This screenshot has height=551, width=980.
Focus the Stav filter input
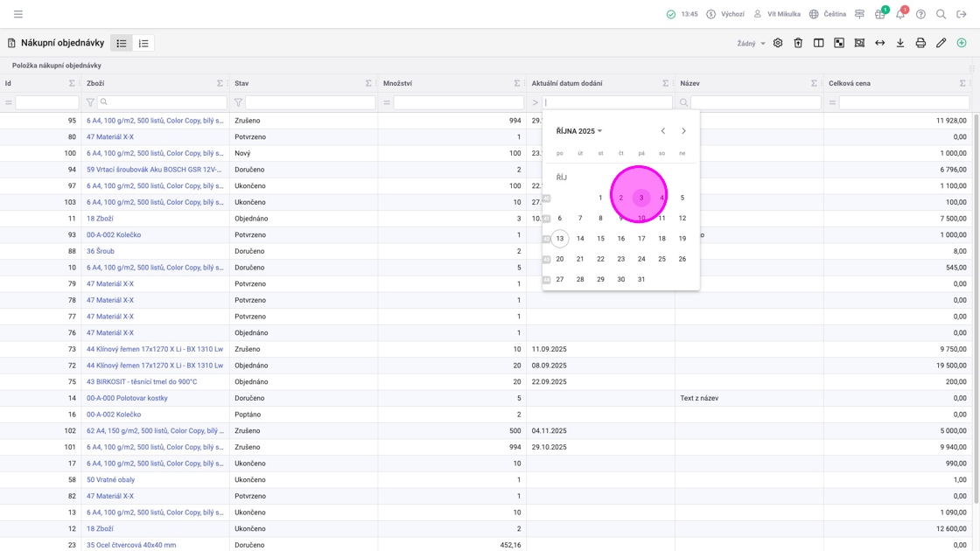pos(310,102)
